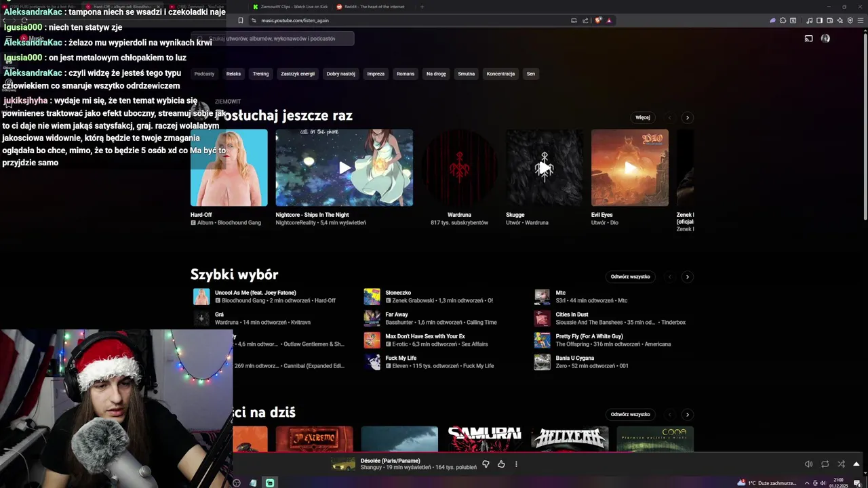Advance the bottom album carousel forward

[x=687, y=414]
